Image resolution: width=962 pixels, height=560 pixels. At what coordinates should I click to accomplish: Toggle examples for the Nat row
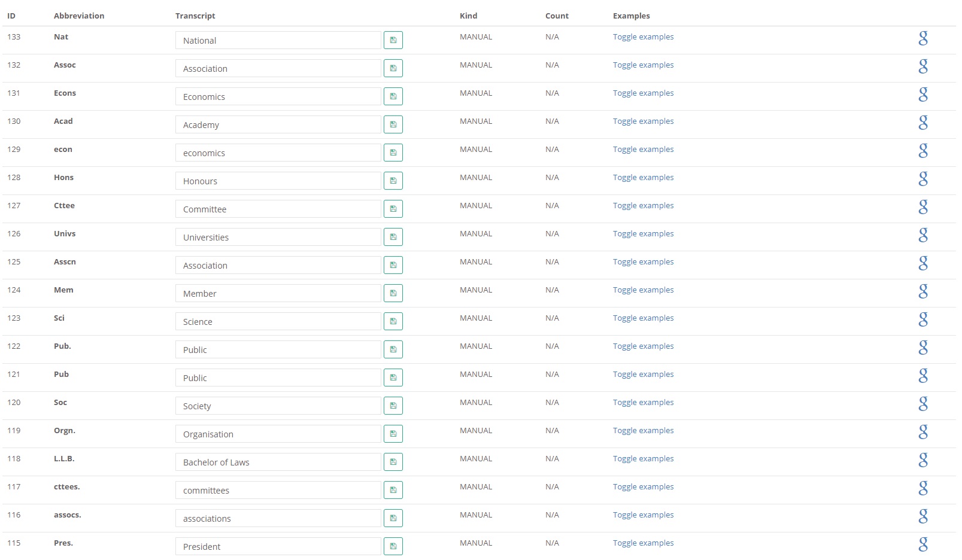(x=643, y=37)
